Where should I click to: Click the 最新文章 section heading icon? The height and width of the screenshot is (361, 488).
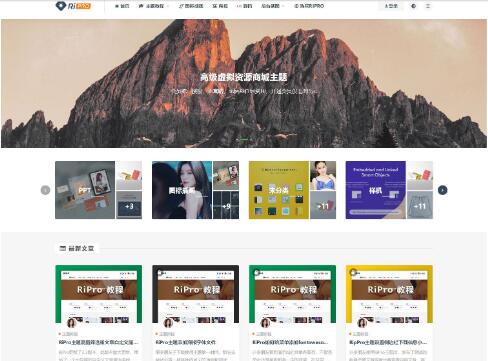click(62, 248)
